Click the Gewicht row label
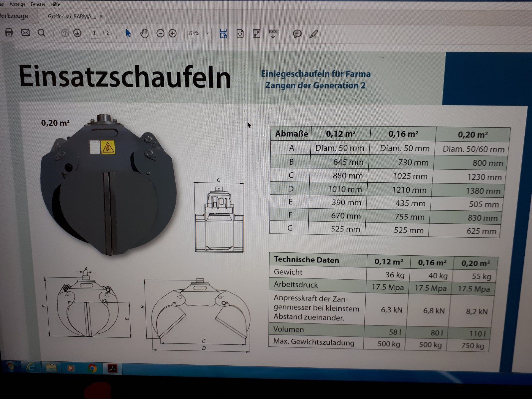The height and width of the screenshot is (399, 532). pyautogui.click(x=288, y=272)
